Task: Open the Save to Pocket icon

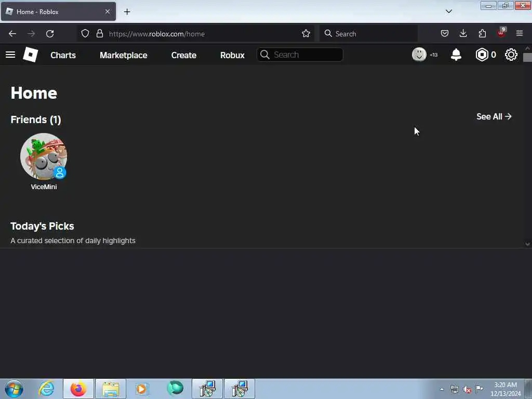Action: point(445,33)
